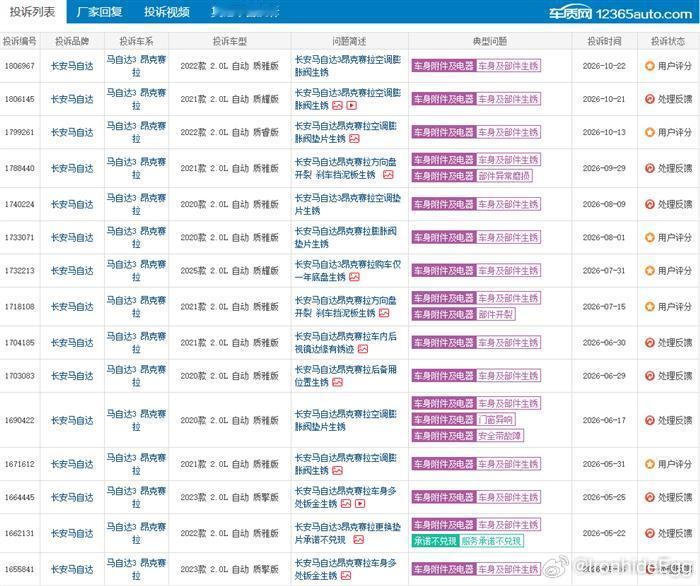700x586 pixels.
Task: Click the 处理反馈 status text for 1704185
Action: pos(675,343)
